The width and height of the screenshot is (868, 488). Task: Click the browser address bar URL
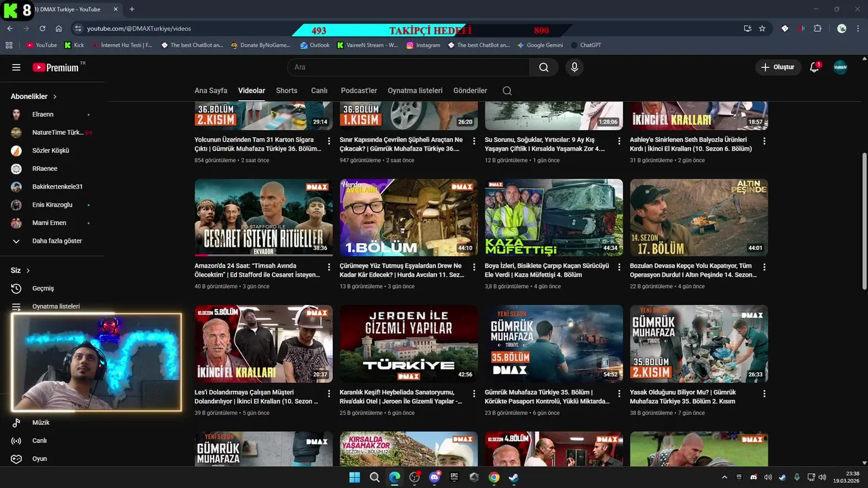[138, 28]
